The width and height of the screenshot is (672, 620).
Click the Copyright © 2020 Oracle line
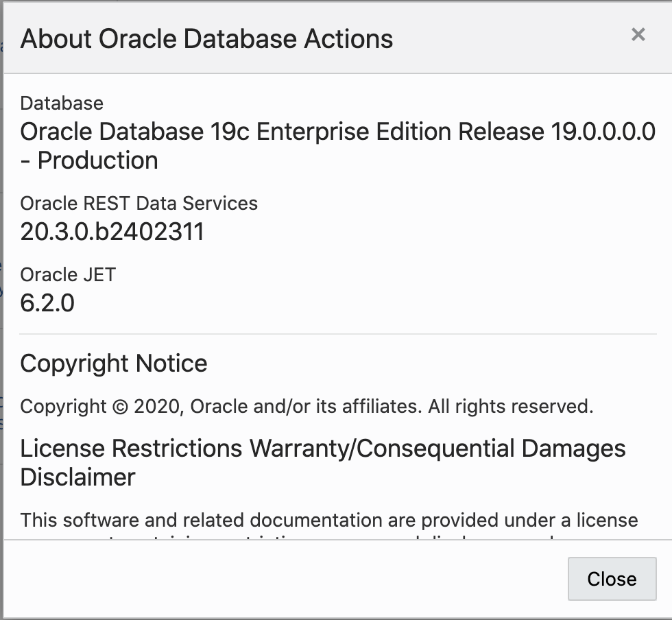point(306,407)
